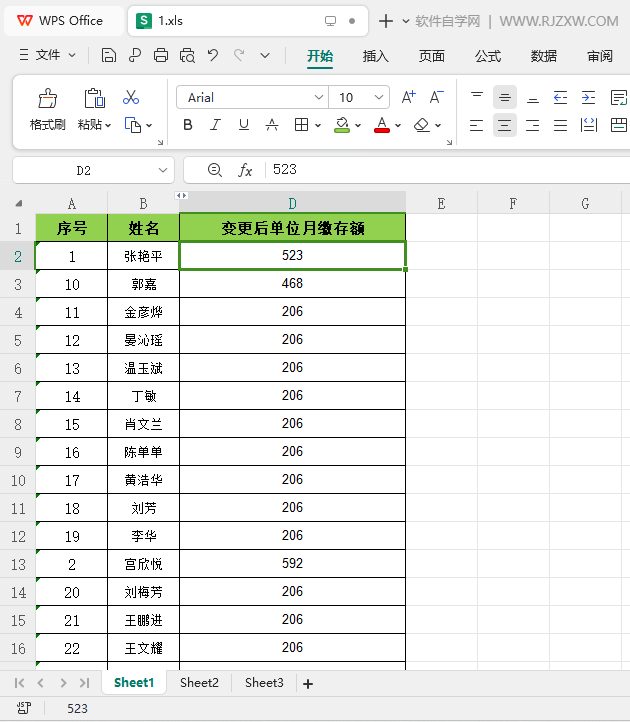Open font color dropdown arrow
This screenshot has width=630, height=722.
tap(398, 125)
